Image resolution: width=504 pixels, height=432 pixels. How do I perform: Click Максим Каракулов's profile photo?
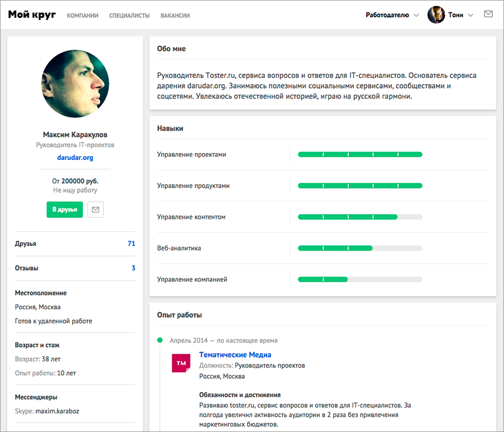(75, 84)
